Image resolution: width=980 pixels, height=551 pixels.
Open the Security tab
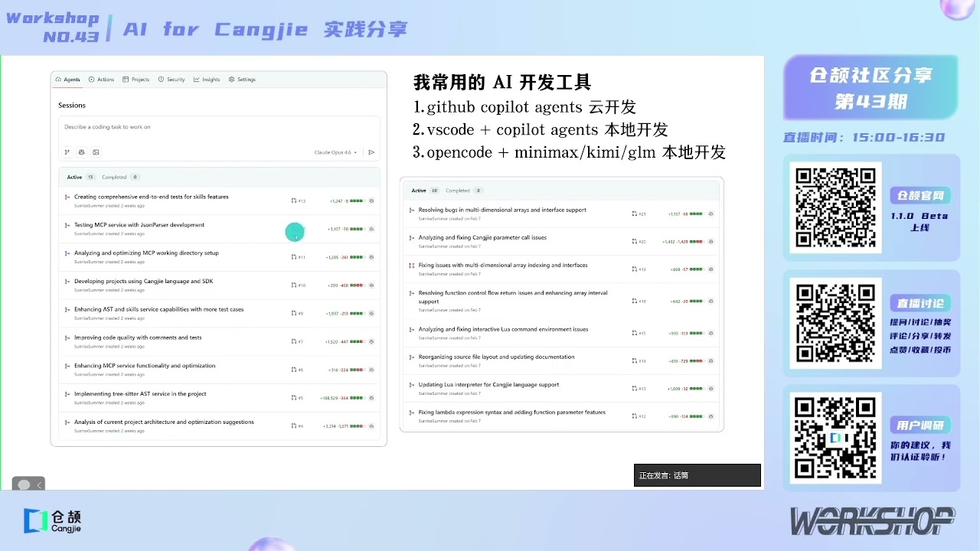pos(171,80)
